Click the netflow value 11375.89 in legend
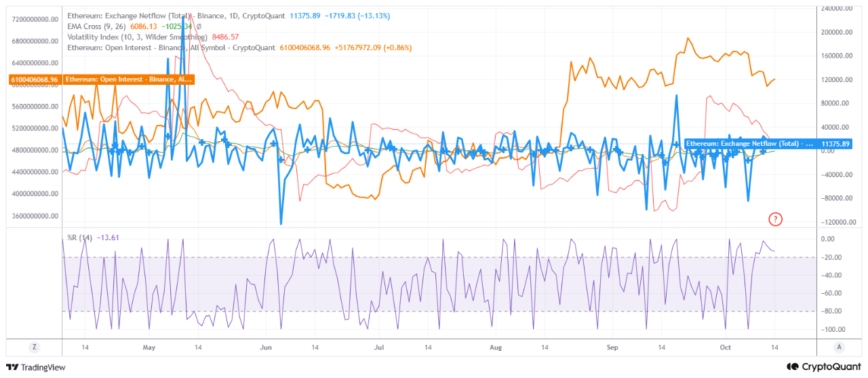The width and height of the screenshot is (868, 378). point(306,15)
